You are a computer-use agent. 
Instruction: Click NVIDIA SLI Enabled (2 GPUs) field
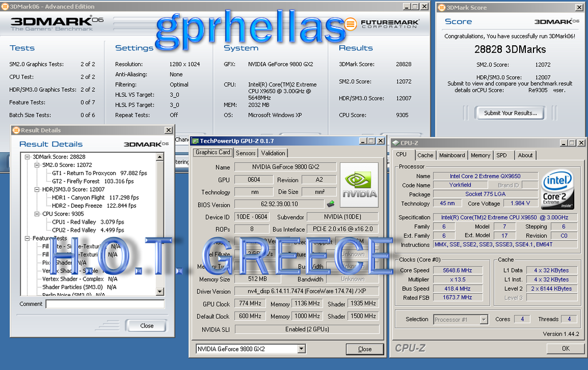(x=307, y=329)
